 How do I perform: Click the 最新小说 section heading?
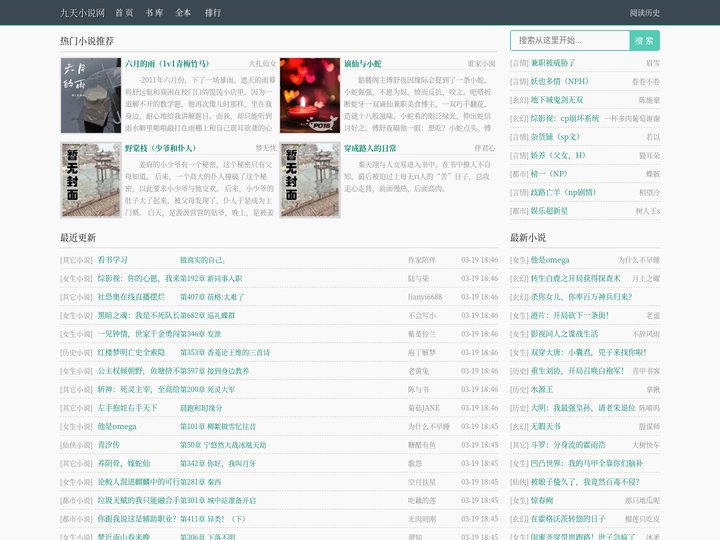(528, 237)
